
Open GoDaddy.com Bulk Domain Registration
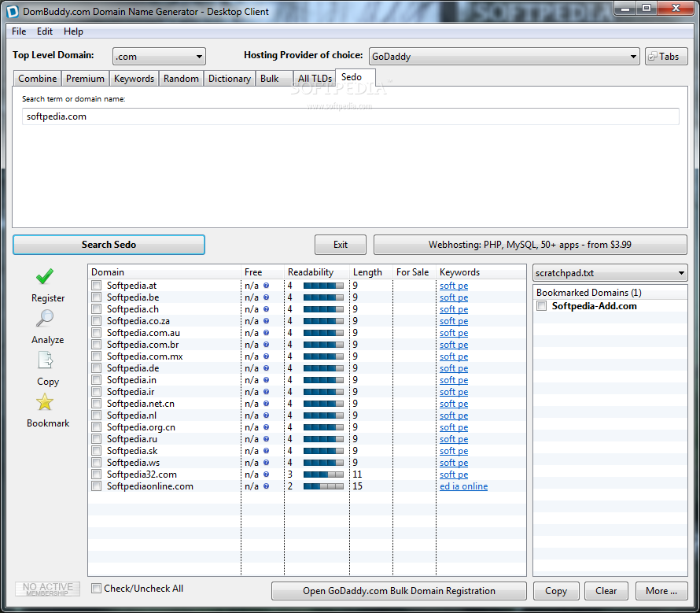coord(399,591)
